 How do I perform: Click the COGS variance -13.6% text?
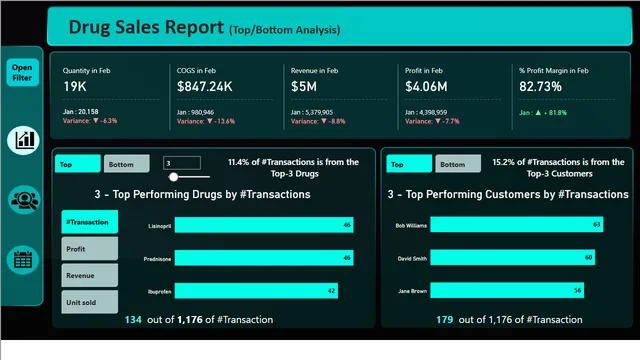206,121
